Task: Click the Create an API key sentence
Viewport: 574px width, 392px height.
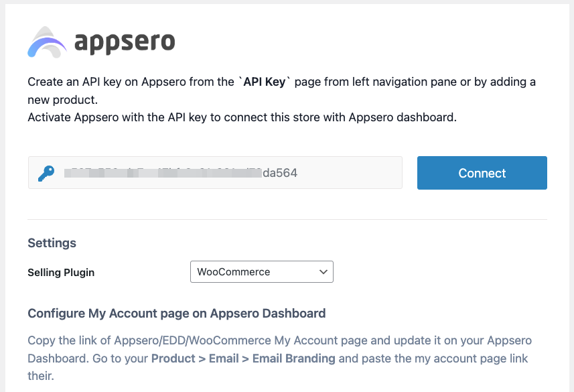Action: coord(281,90)
